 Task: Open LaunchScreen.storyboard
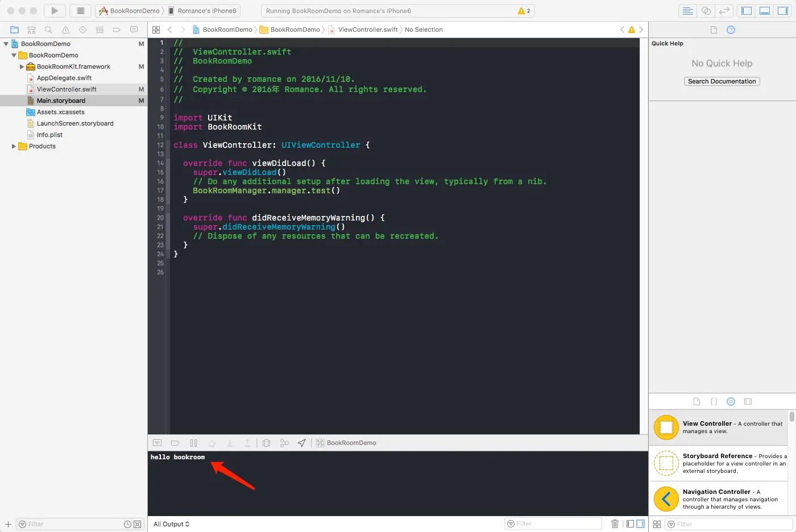[75, 123]
